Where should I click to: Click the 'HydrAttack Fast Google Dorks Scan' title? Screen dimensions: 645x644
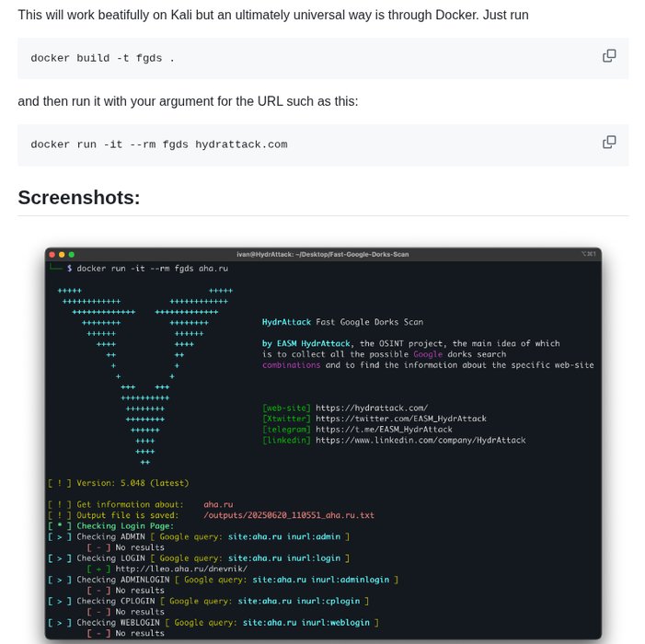point(342,322)
